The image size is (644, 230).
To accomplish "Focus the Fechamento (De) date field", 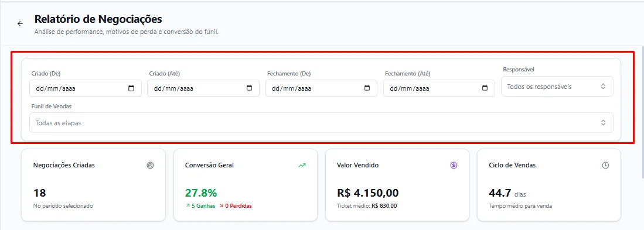I will click(x=321, y=88).
